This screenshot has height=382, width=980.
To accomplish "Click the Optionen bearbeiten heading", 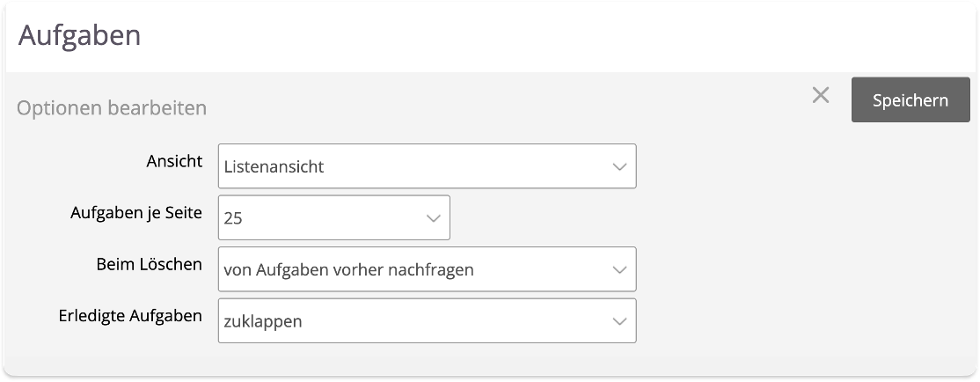I will (x=112, y=108).
